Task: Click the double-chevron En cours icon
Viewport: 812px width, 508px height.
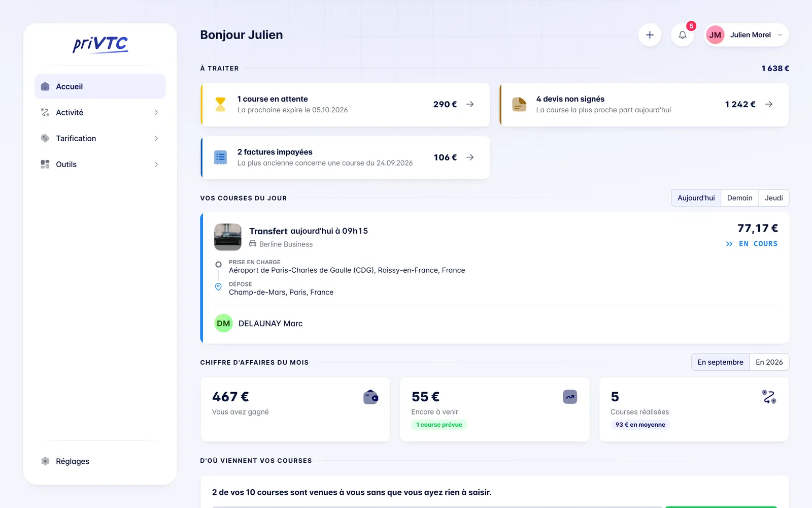Action: click(729, 244)
